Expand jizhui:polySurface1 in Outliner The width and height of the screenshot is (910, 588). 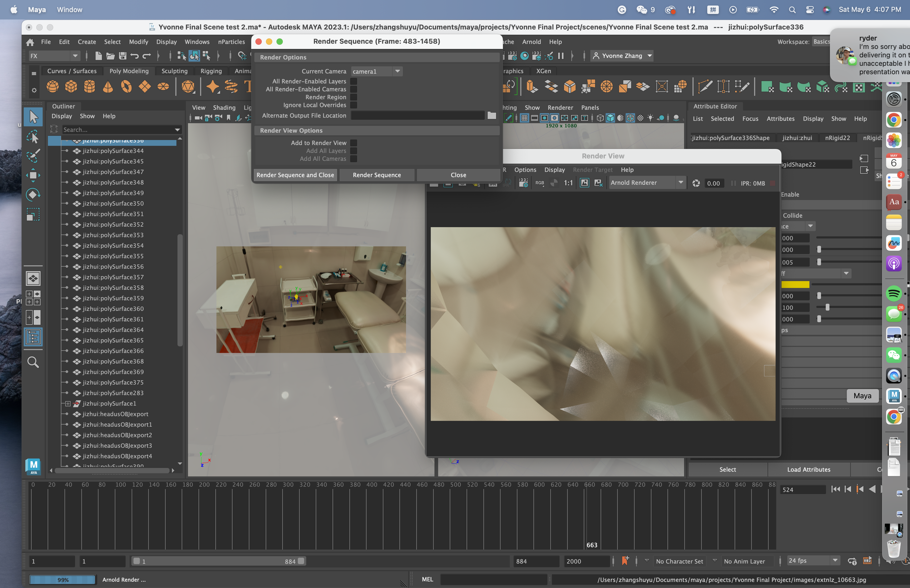click(68, 403)
